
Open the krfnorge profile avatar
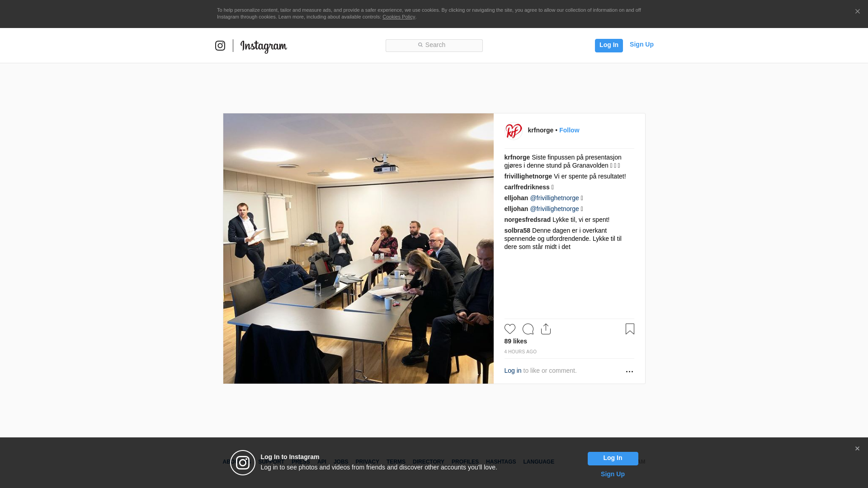514,131
